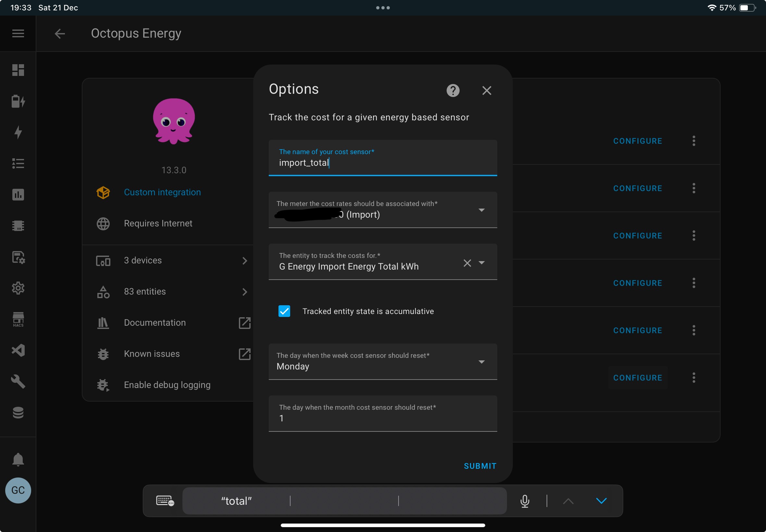This screenshot has height=532, width=766.
Task: Toggle Tracked entity state is accumulative checkbox
Action: tap(284, 311)
